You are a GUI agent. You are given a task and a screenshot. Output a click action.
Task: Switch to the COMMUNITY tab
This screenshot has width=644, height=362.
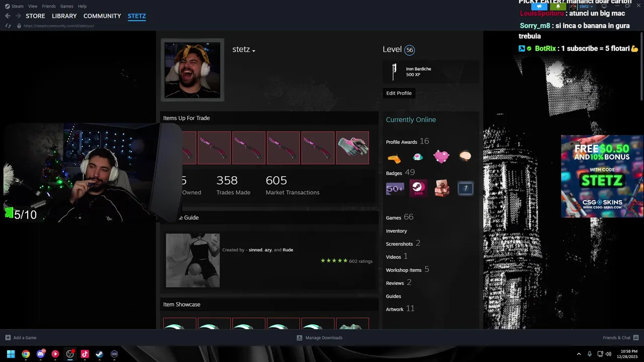pos(102,16)
